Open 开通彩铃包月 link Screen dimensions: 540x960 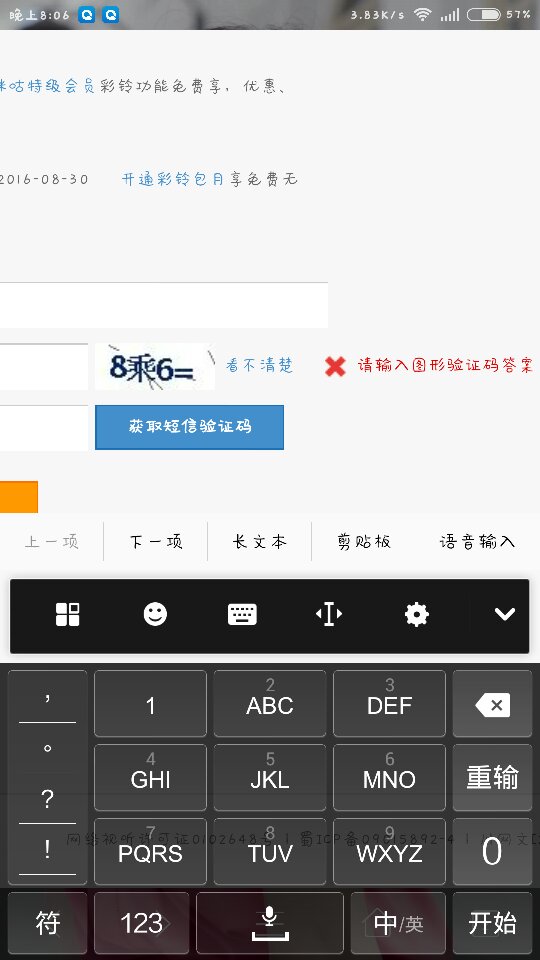tap(173, 179)
